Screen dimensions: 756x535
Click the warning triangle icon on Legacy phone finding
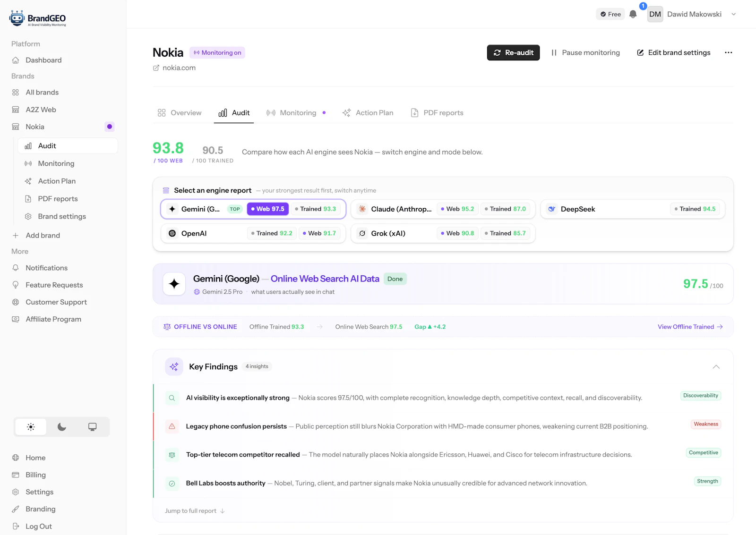click(x=172, y=426)
